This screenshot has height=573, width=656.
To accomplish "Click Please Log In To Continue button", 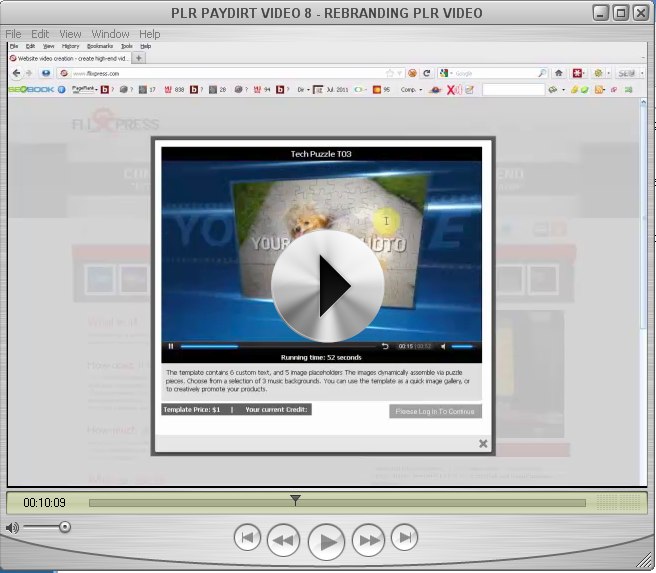I will click(435, 412).
